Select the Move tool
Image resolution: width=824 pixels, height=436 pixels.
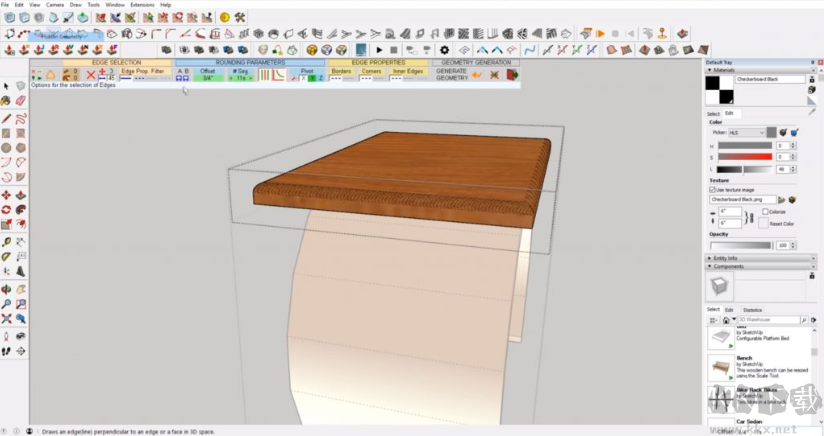coord(7,195)
